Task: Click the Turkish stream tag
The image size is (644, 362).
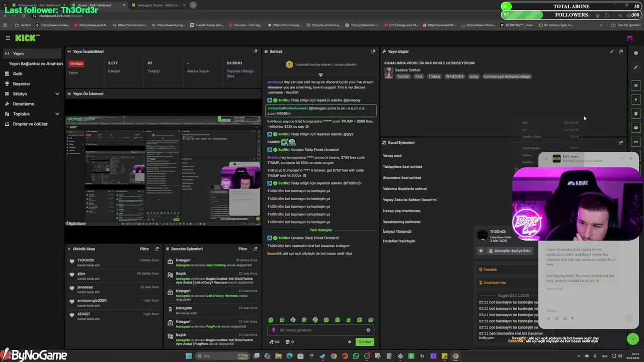Action: click(x=403, y=76)
